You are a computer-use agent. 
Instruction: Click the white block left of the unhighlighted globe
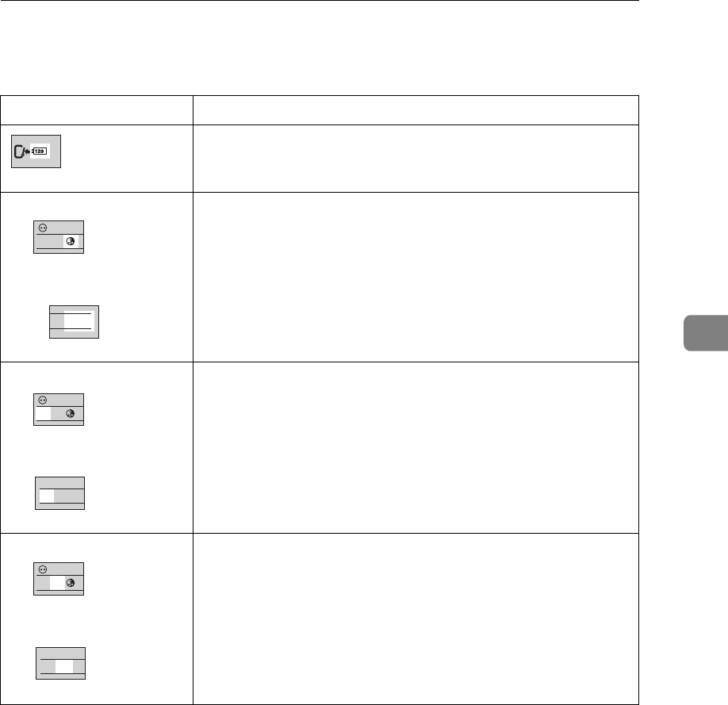tap(45, 413)
